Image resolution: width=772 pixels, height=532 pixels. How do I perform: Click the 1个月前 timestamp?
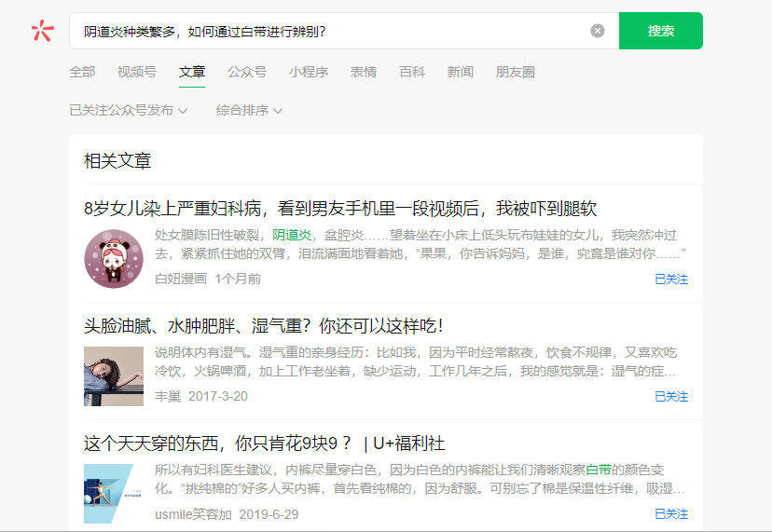(x=238, y=279)
